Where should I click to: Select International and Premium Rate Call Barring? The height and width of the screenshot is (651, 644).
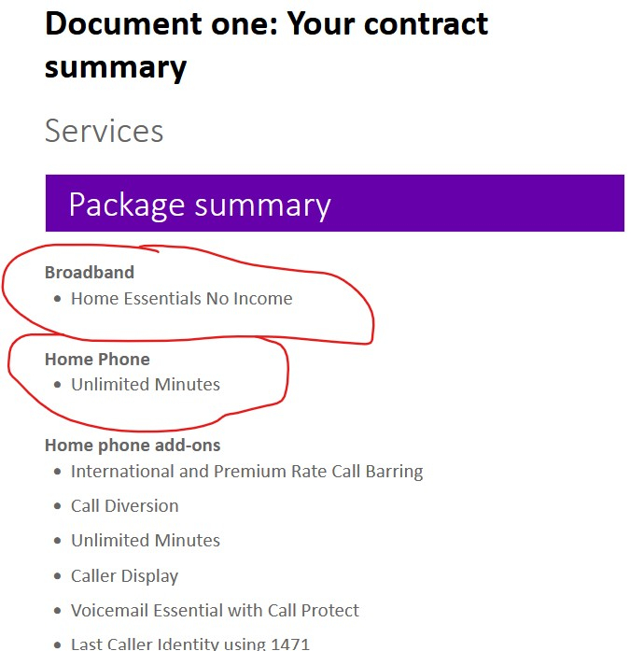click(x=247, y=472)
